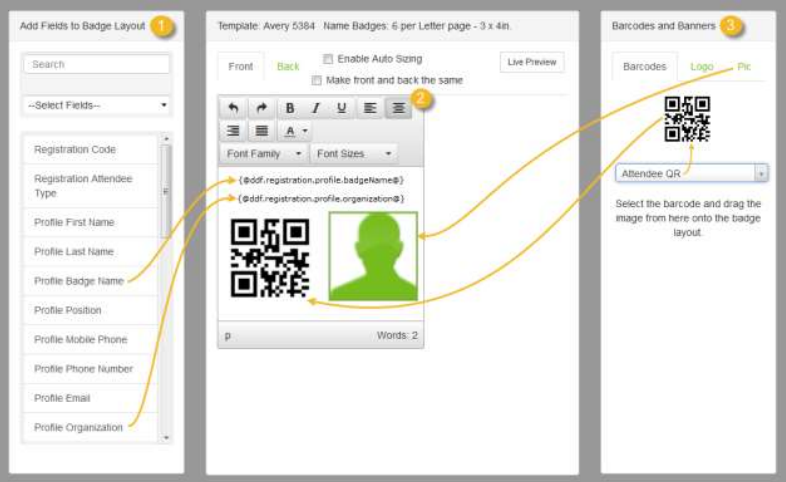
Task: Open the Logo tab
Action: [x=702, y=67]
